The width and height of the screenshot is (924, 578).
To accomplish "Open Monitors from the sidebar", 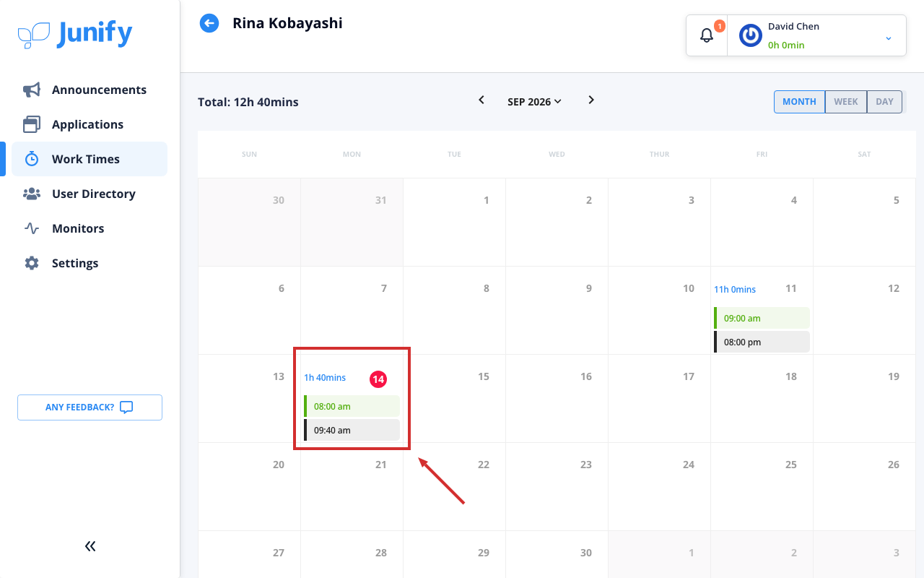I will (x=90, y=228).
